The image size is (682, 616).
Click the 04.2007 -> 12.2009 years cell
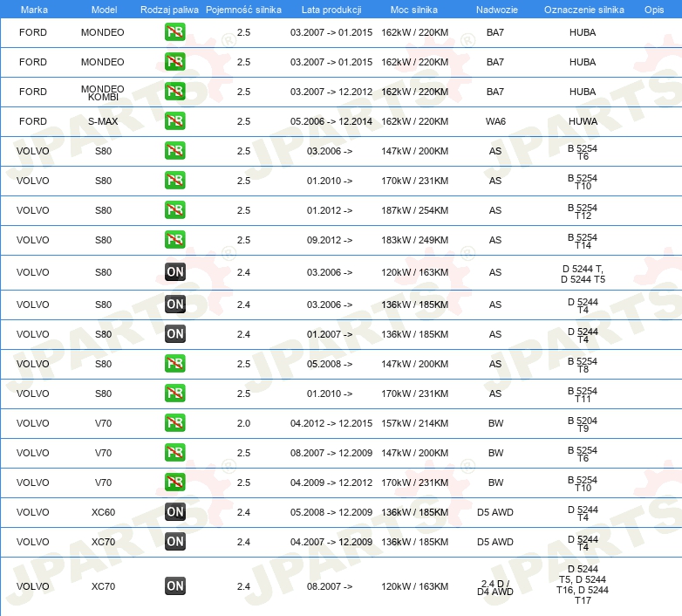click(331, 542)
